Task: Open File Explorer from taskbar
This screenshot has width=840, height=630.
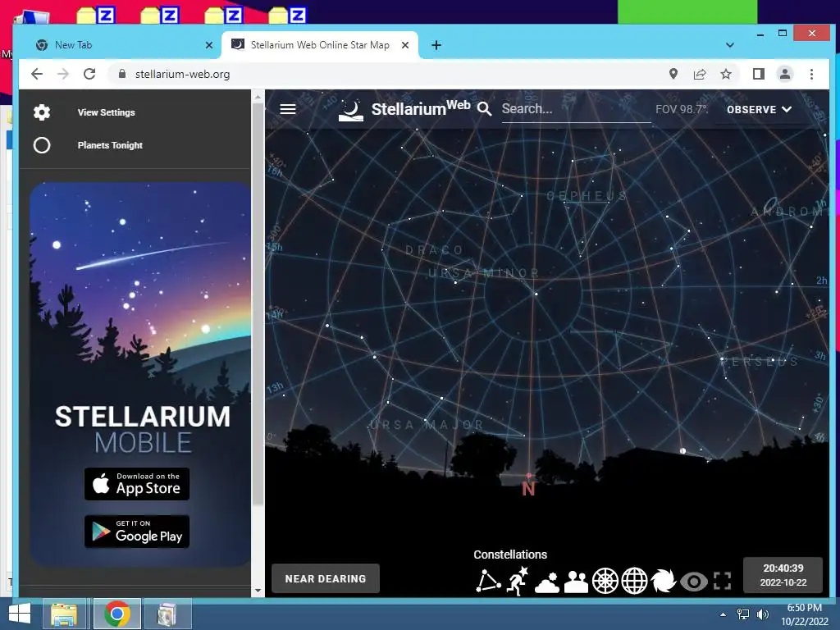Action: coord(64,614)
